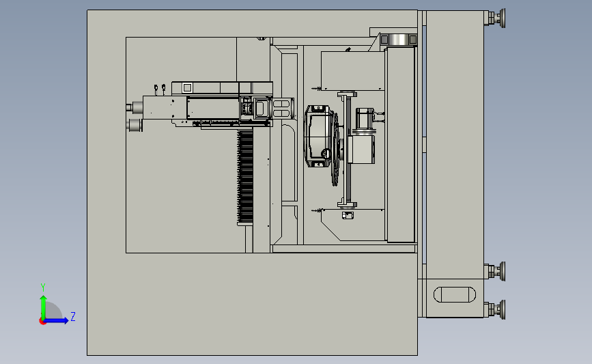
Task: Select the black bellows cover
Action: pyautogui.click(x=245, y=177)
